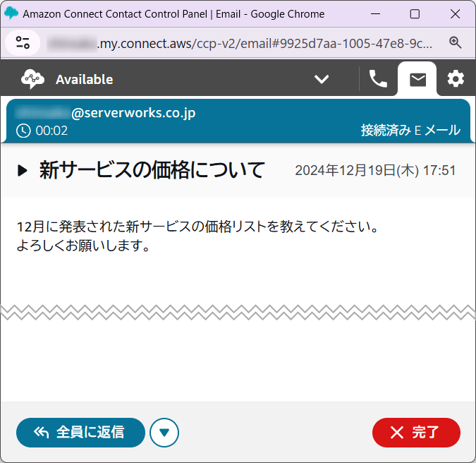Click the sender address @serverworks.co.jp

click(133, 113)
